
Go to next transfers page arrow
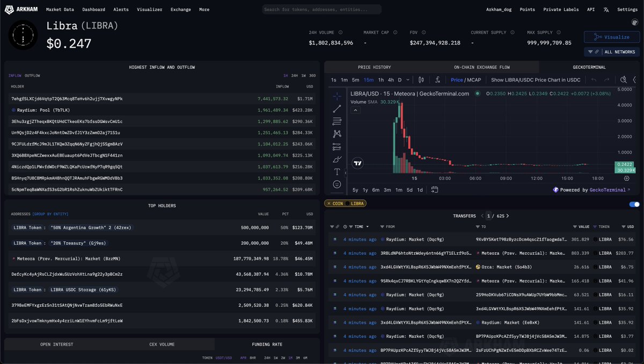tap(508, 216)
